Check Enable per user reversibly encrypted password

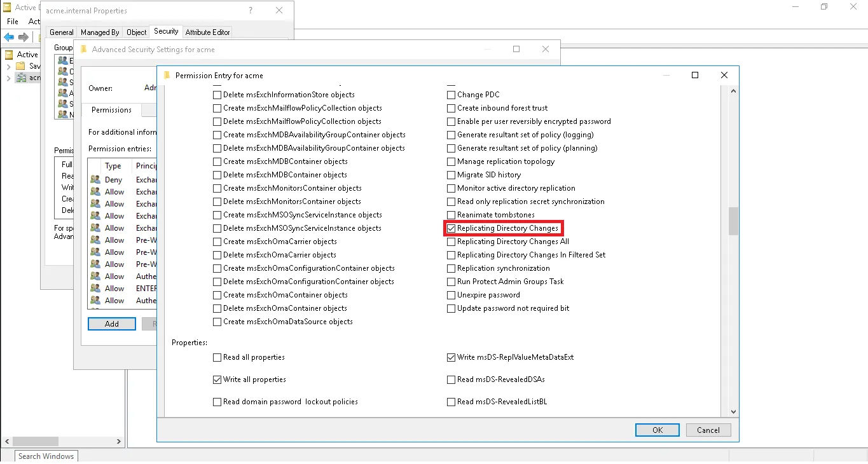tap(451, 121)
